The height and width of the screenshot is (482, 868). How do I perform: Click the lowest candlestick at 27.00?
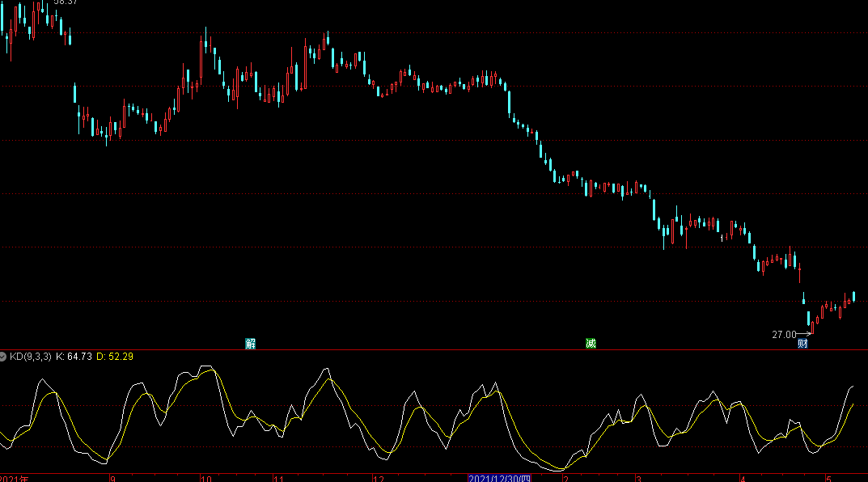coord(812,327)
